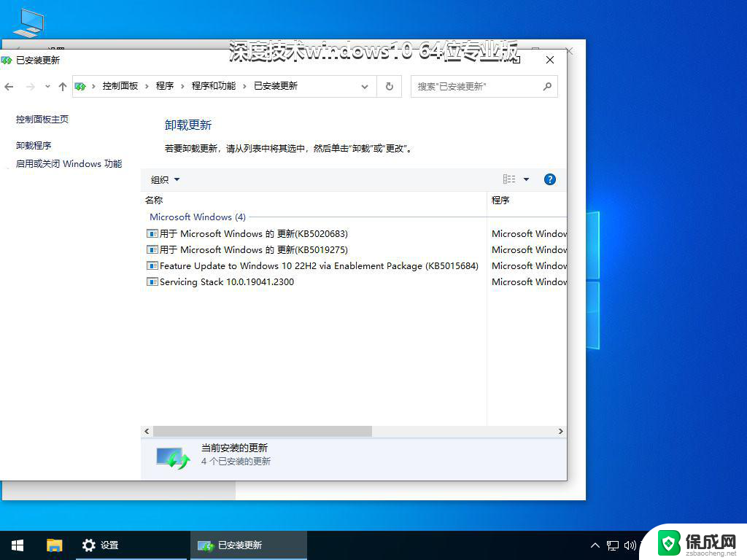Screen dimensions: 747x560
Task: Open File Explorer from the taskbar
Action: point(54,545)
